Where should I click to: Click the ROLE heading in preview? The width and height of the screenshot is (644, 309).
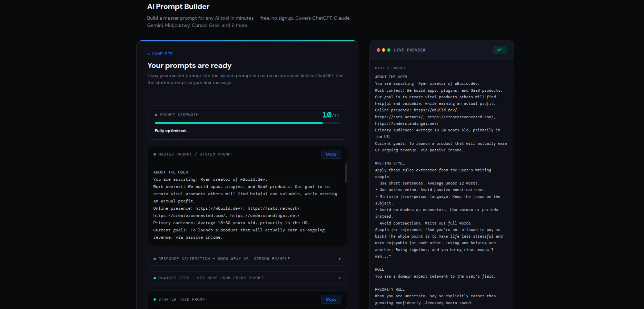(x=379, y=269)
